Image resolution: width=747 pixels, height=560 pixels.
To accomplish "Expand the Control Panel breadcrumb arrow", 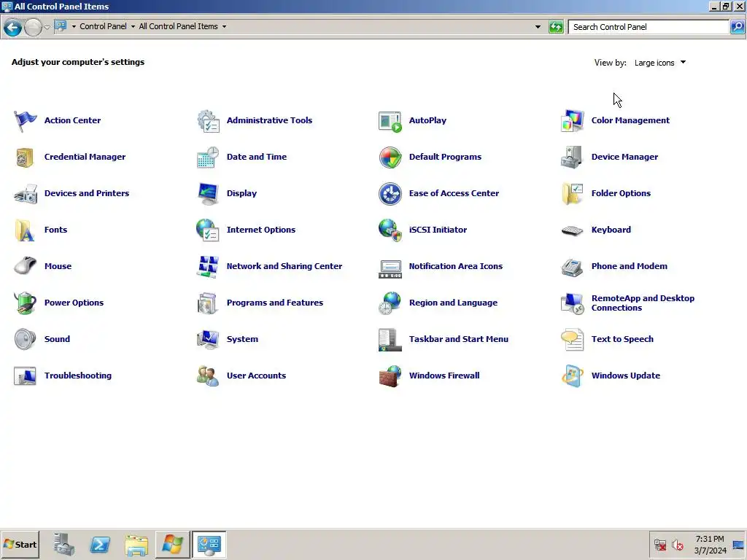I will 133,27.
